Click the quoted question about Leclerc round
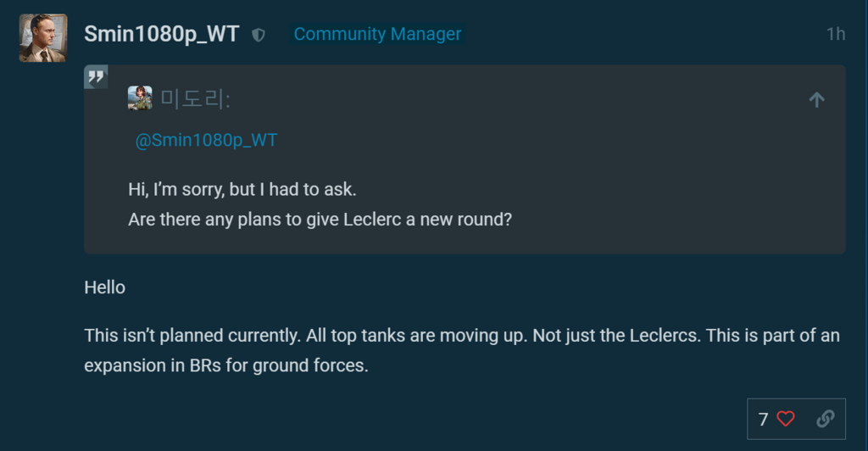The width and height of the screenshot is (868, 451). coord(320,219)
